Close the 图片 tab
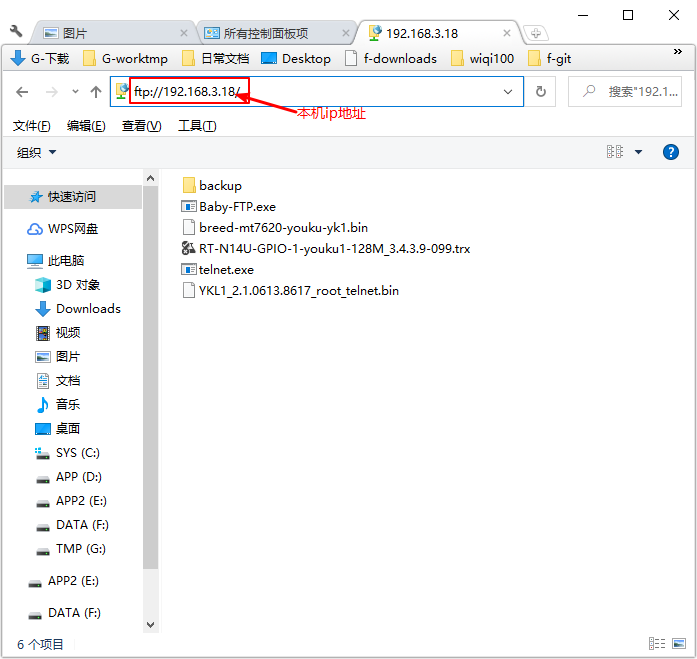Image resolution: width=697 pixels, height=659 pixels. (x=184, y=33)
